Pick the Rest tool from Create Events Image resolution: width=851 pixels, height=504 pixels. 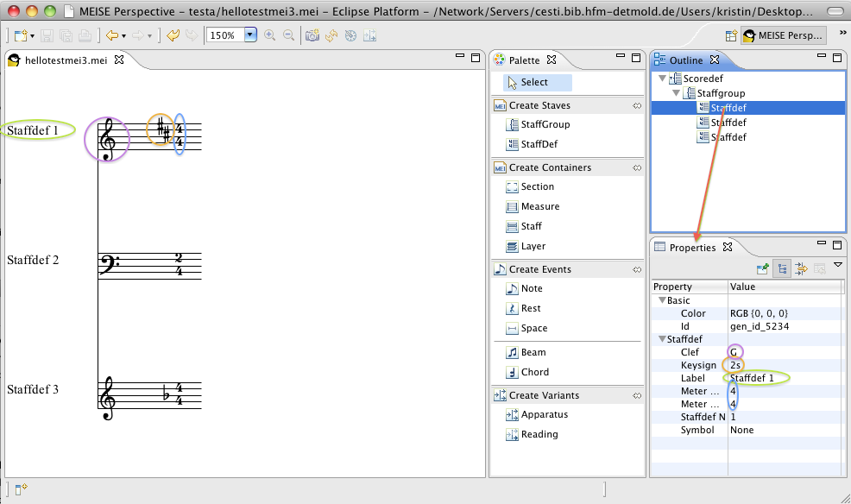click(x=531, y=308)
